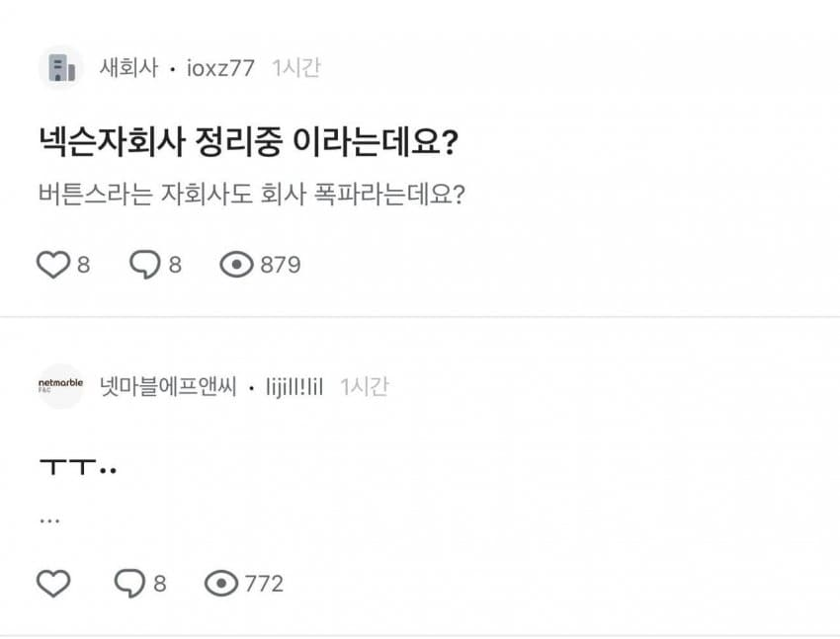Click the eye views icon beside 772
Viewport: 840px width, 639px height.
click(x=221, y=584)
